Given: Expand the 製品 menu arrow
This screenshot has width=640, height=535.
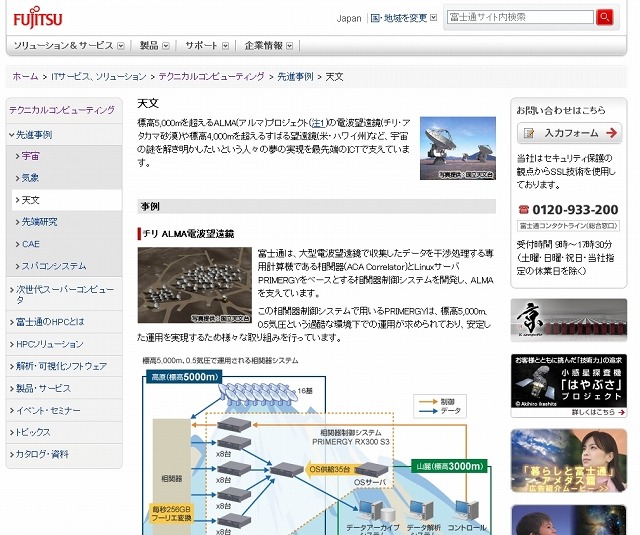Looking at the screenshot, I should click(x=166, y=46).
